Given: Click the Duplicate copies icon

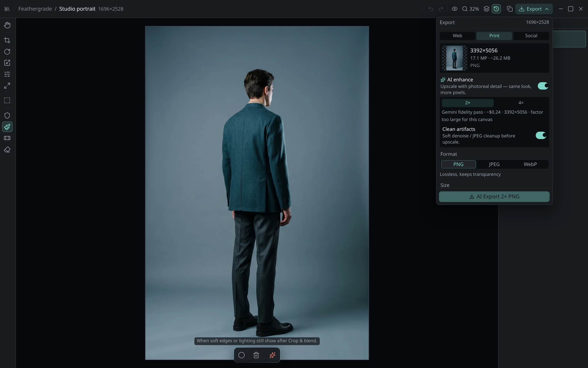Looking at the screenshot, I should tap(510, 9).
